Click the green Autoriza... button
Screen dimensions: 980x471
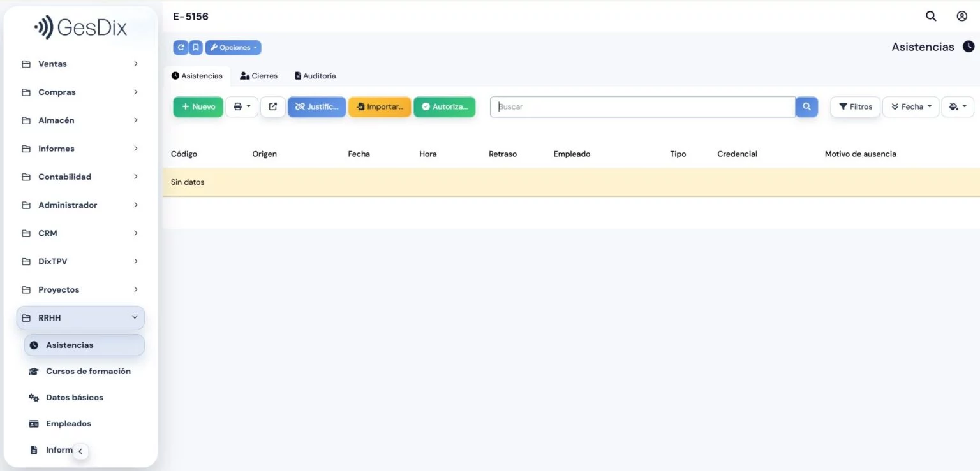click(445, 107)
